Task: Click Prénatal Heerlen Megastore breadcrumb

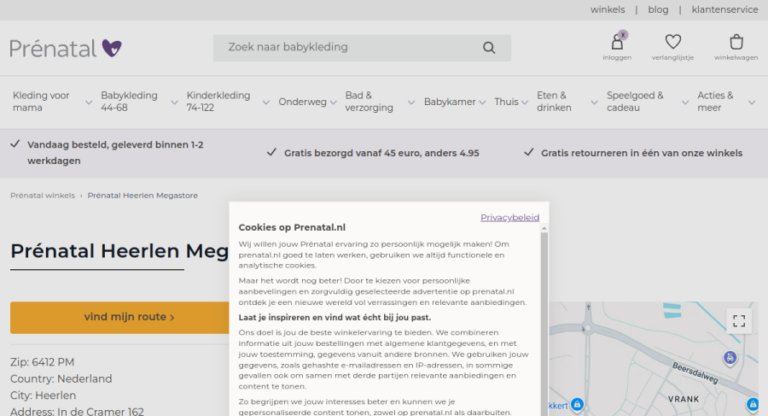Action: [143, 196]
